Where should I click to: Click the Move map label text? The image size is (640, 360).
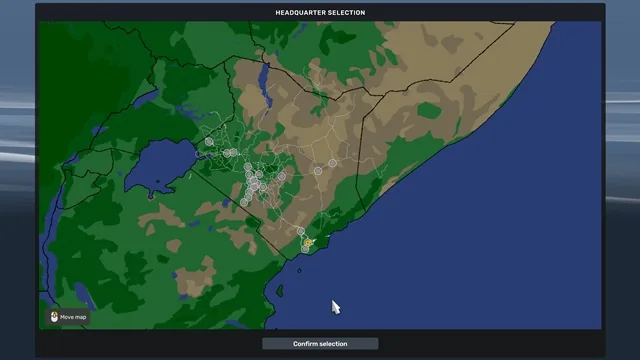(73, 317)
